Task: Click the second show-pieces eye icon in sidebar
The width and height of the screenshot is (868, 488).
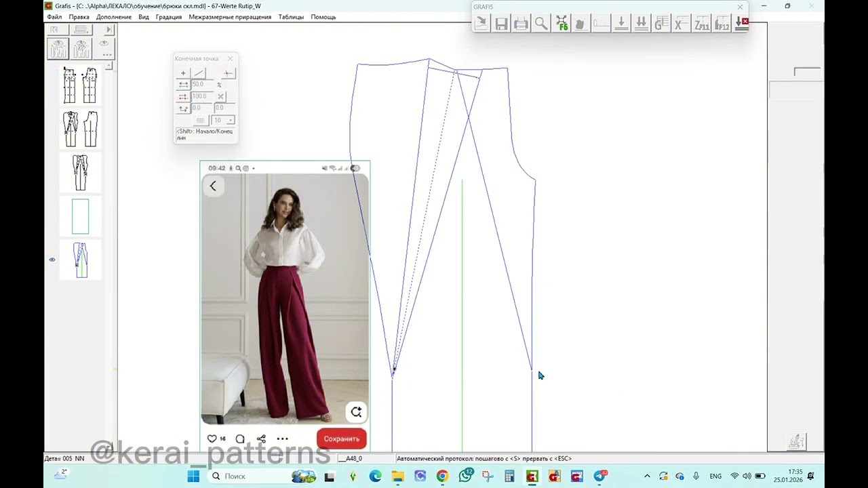Action: tap(81, 49)
